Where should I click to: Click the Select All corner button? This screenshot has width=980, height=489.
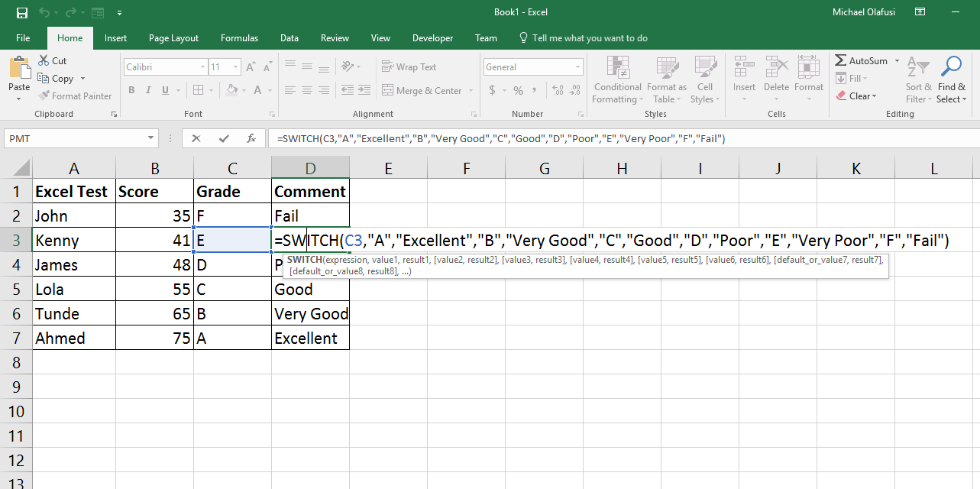tap(16, 168)
